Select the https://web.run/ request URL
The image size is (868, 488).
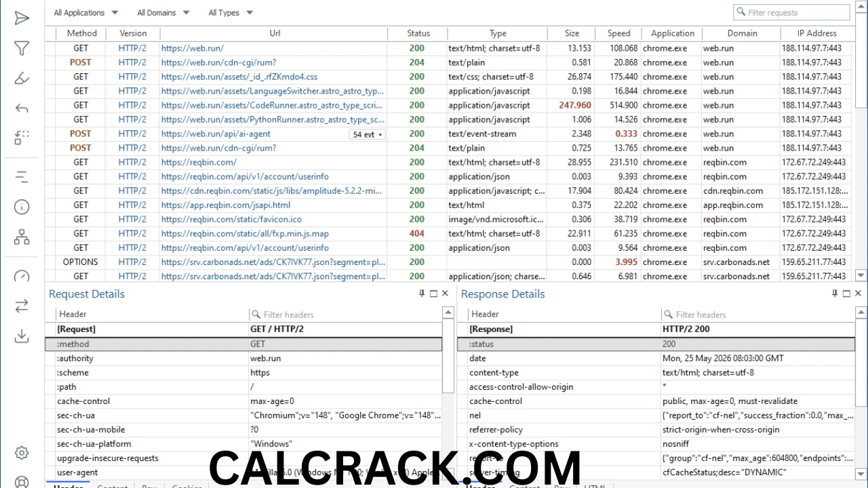coord(193,48)
